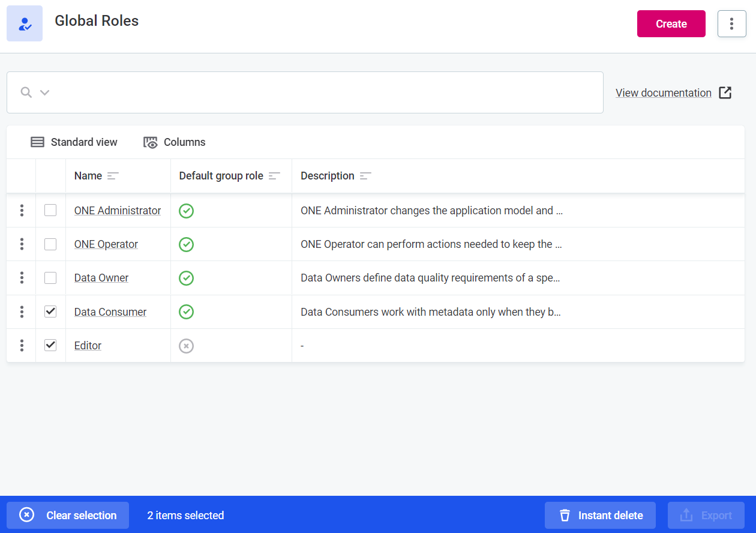
Task: Check the checkbox for ONE Operator
Action: 50,244
